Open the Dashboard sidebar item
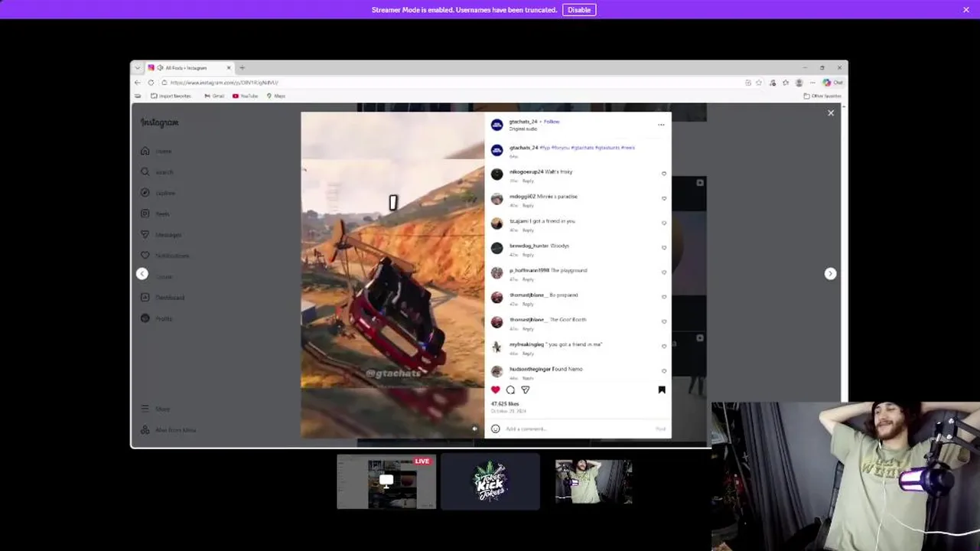This screenshot has height=551, width=980. [162, 298]
